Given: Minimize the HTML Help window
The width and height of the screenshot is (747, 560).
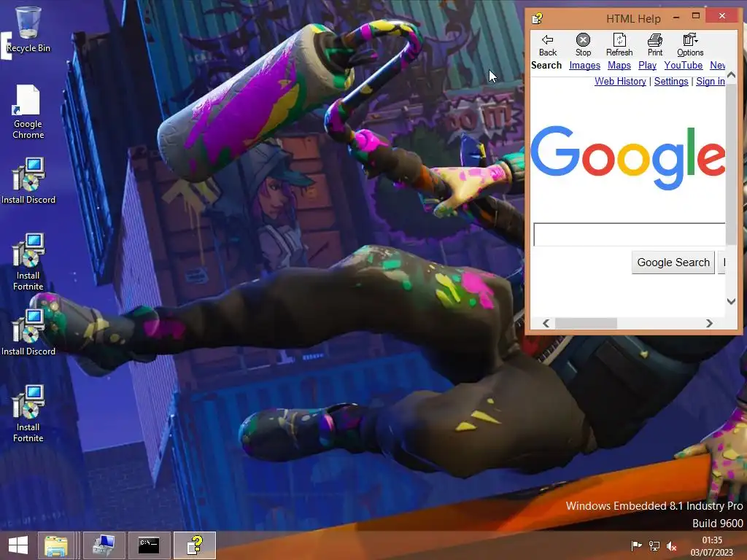Looking at the screenshot, I should coord(676,17).
